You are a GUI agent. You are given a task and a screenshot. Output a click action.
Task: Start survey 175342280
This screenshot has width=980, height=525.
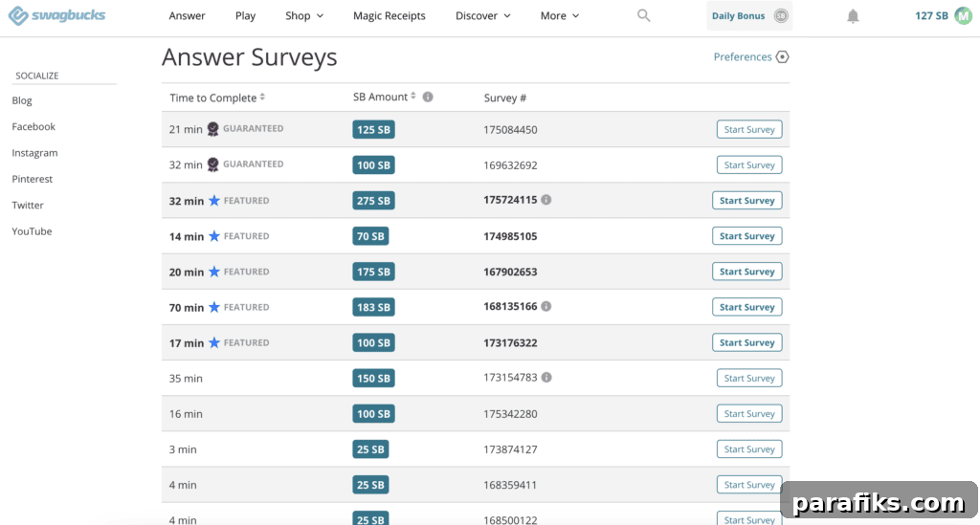pyautogui.click(x=749, y=413)
